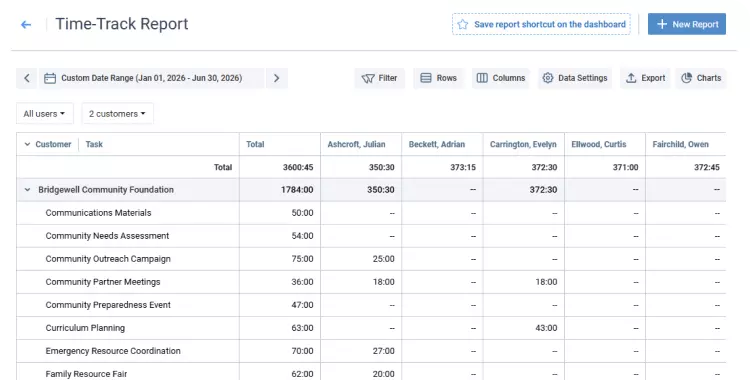The image size is (750, 380).
Task: Select the Community Partner Meetings task
Action: pyautogui.click(x=103, y=282)
